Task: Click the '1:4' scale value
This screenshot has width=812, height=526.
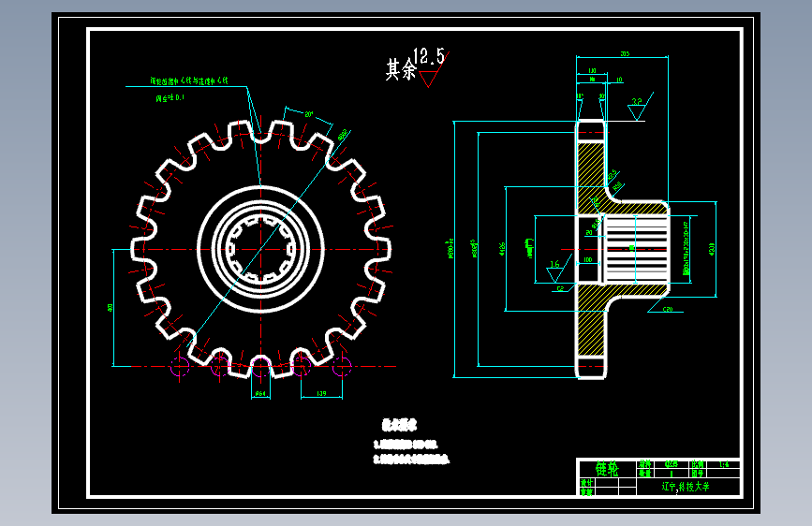Action: [724, 464]
